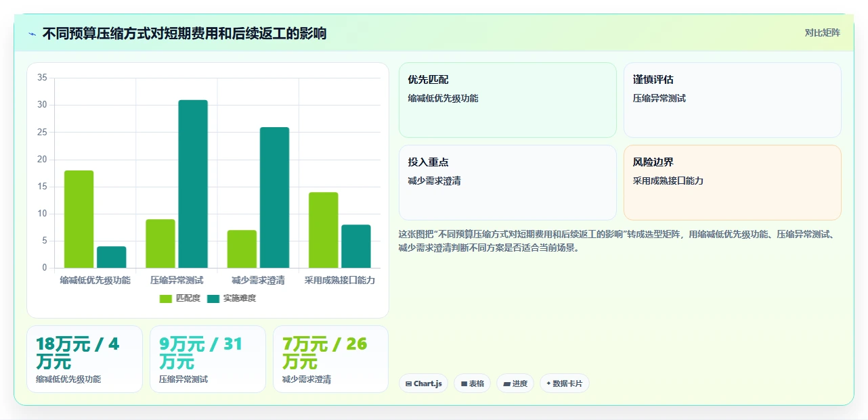
Task: Click the 匹配度 bar for 压缩异常测试
Action: (x=160, y=243)
